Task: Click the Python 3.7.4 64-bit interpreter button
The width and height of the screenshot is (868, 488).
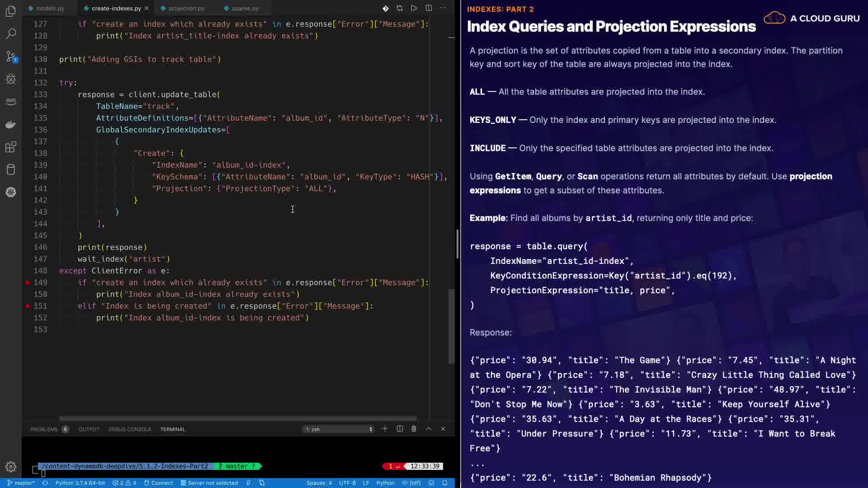Action: pyautogui.click(x=80, y=483)
